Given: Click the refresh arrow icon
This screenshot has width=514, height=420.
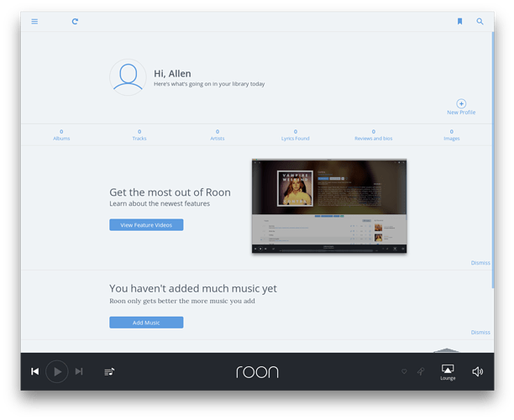Looking at the screenshot, I should (75, 22).
